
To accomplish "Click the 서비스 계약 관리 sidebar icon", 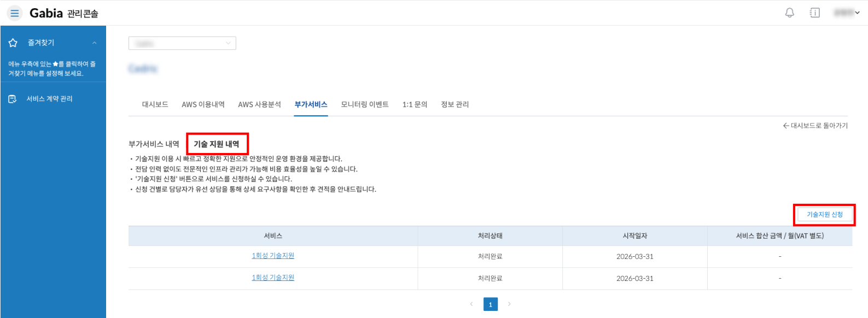I will (x=13, y=99).
